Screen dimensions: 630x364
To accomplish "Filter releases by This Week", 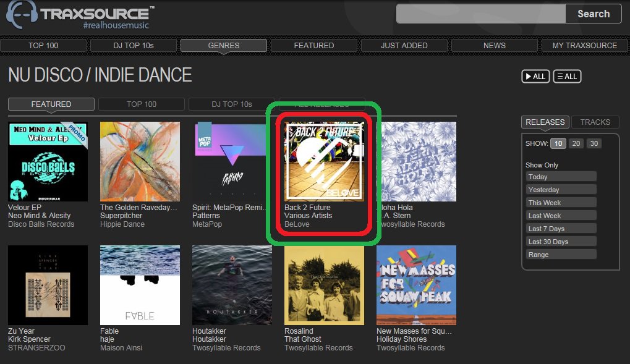I will (x=561, y=203).
